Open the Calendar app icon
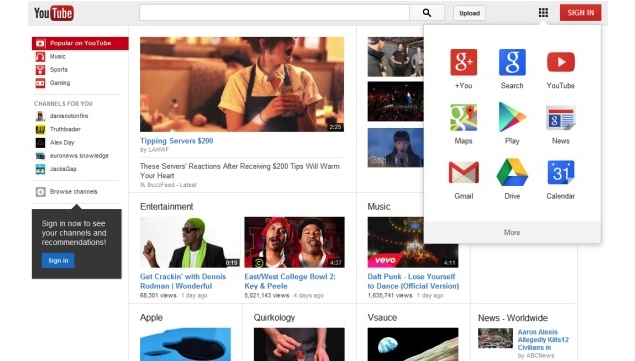635x361 pixels. point(560,172)
